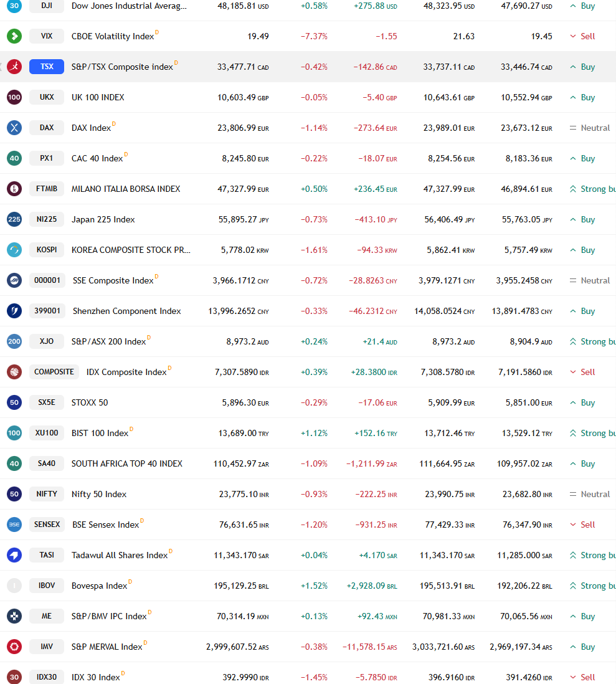Open the IMV ticker badge
This screenshot has width=616, height=684.
pyautogui.click(x=47, y=647)
